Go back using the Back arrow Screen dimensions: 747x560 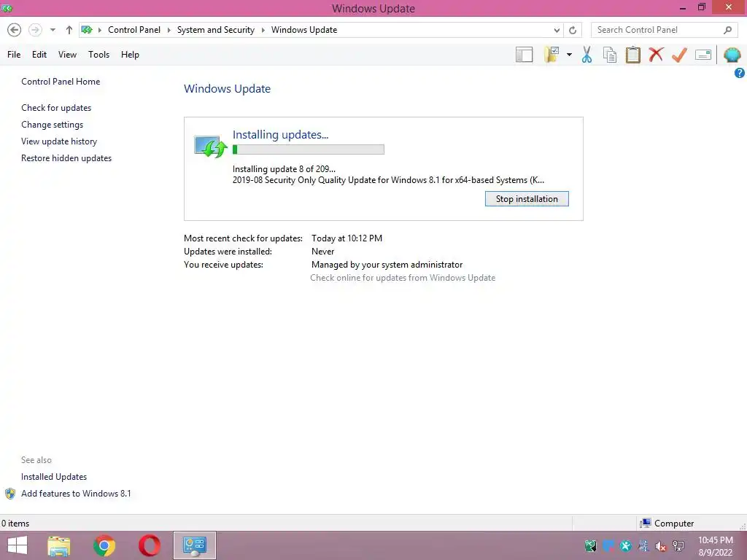(x=15, y=30)
